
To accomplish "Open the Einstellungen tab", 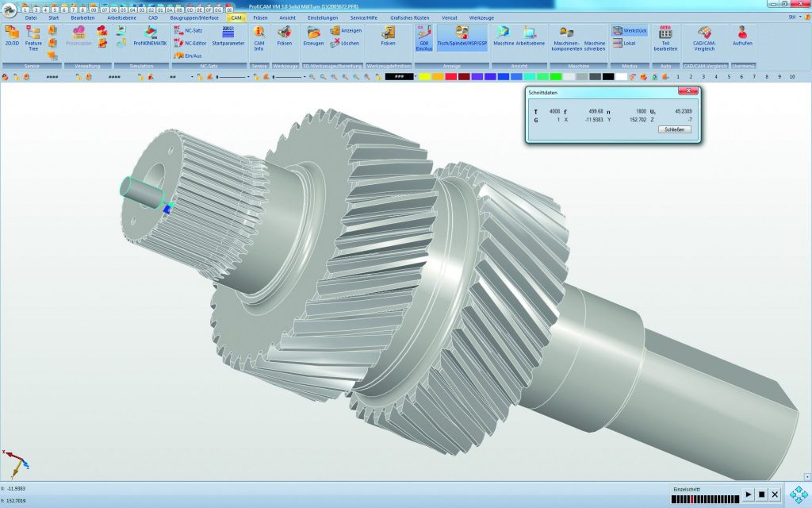I will click(323, 17).
